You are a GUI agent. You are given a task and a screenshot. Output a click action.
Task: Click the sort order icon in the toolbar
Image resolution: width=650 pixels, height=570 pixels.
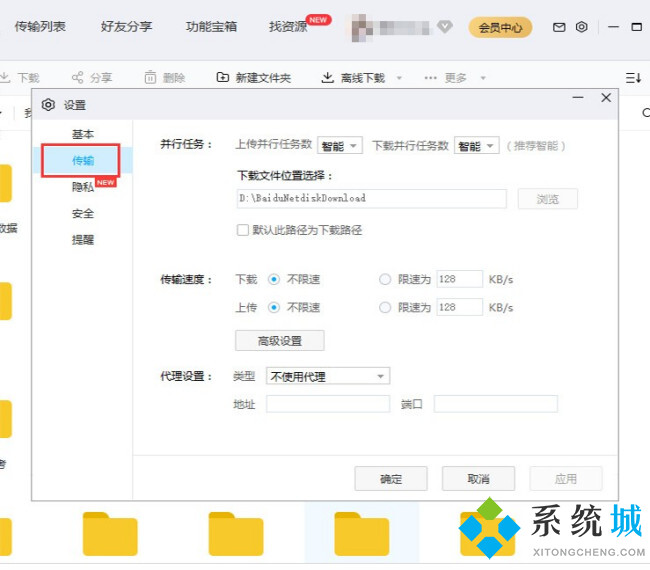point(633,78)
